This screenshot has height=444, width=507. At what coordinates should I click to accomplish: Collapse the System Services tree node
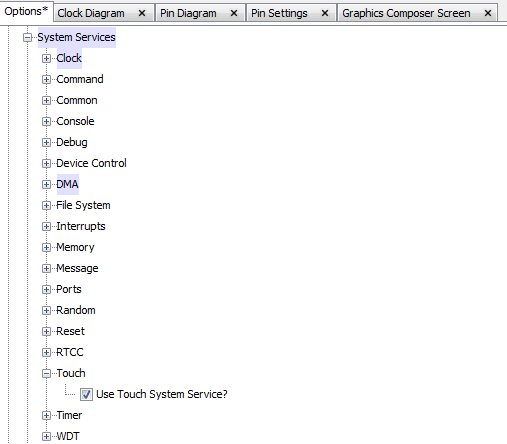[x=27, y=38]
